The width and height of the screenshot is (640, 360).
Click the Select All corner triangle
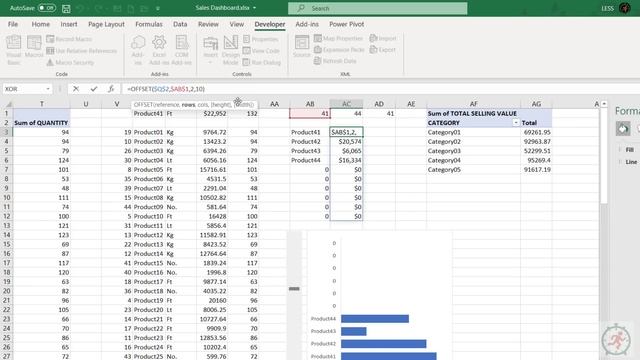point(8,104)
